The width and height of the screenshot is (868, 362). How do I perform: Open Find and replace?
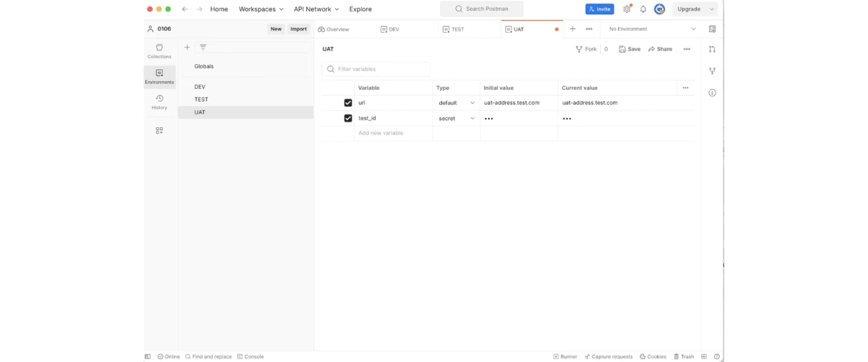coord(208,357)
